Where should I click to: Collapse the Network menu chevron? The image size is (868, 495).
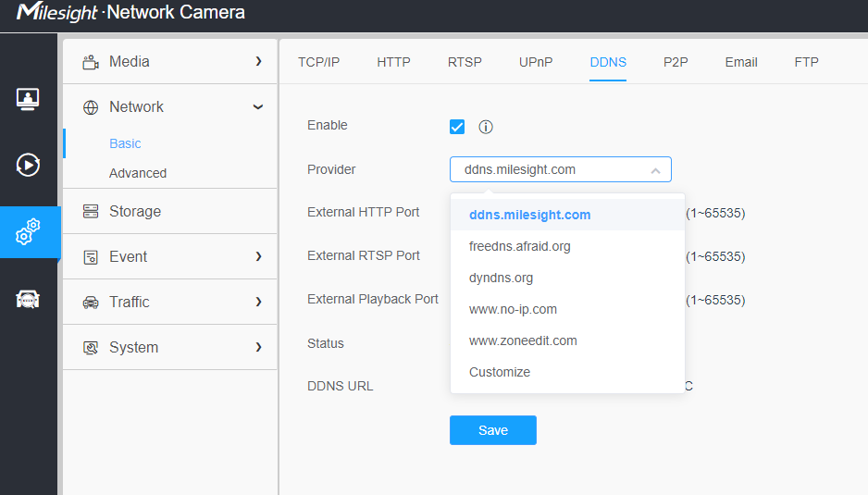[258, 106]
